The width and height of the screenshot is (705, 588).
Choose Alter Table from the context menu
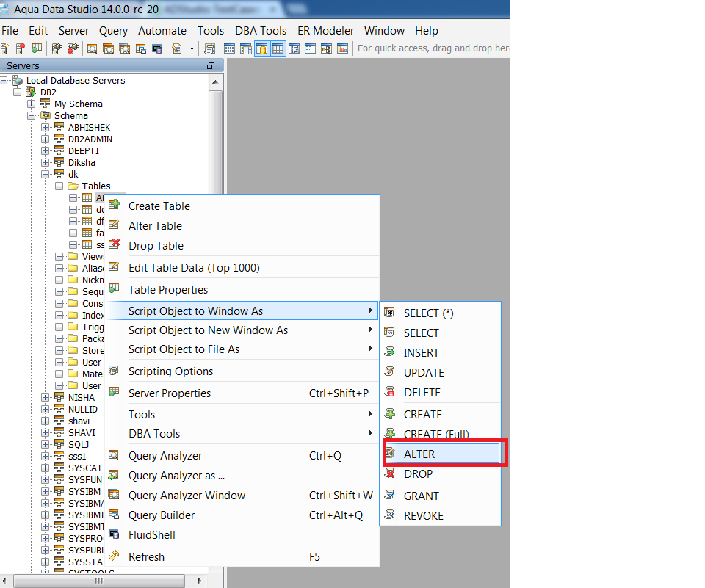pyautogui.click(x=243, y=225)
